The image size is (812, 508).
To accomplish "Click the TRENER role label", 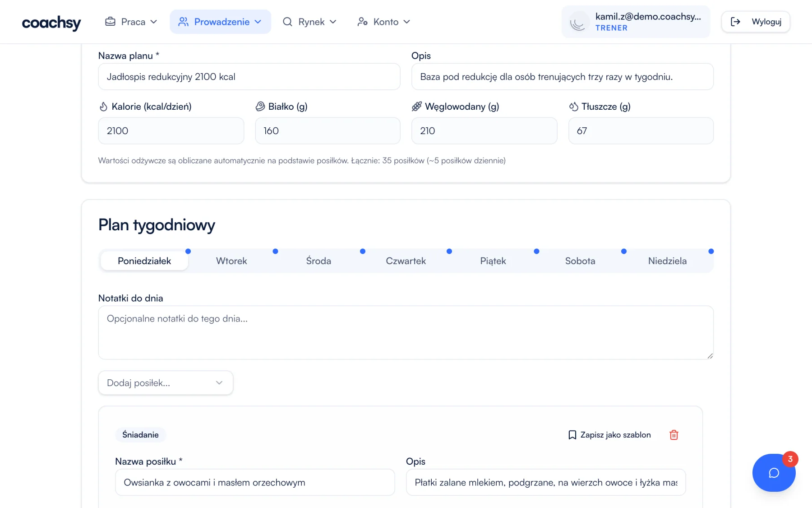I will click(611, 28).
